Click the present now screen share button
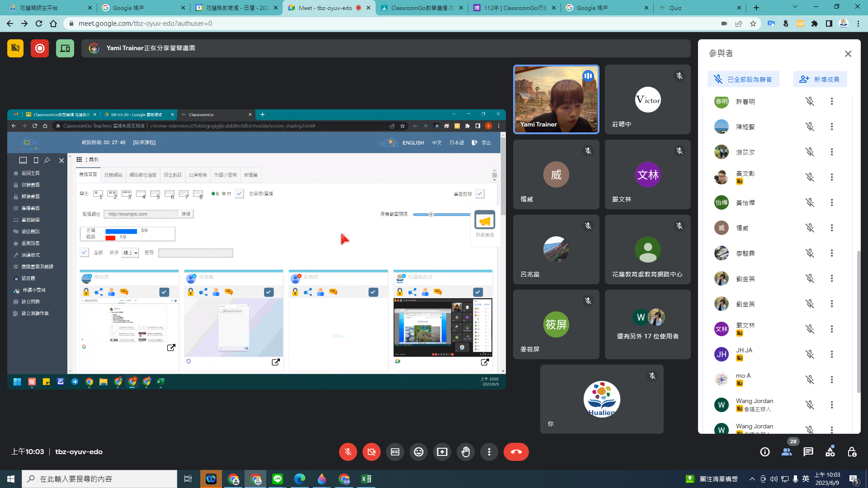868x488 pixels. (442, 452)
